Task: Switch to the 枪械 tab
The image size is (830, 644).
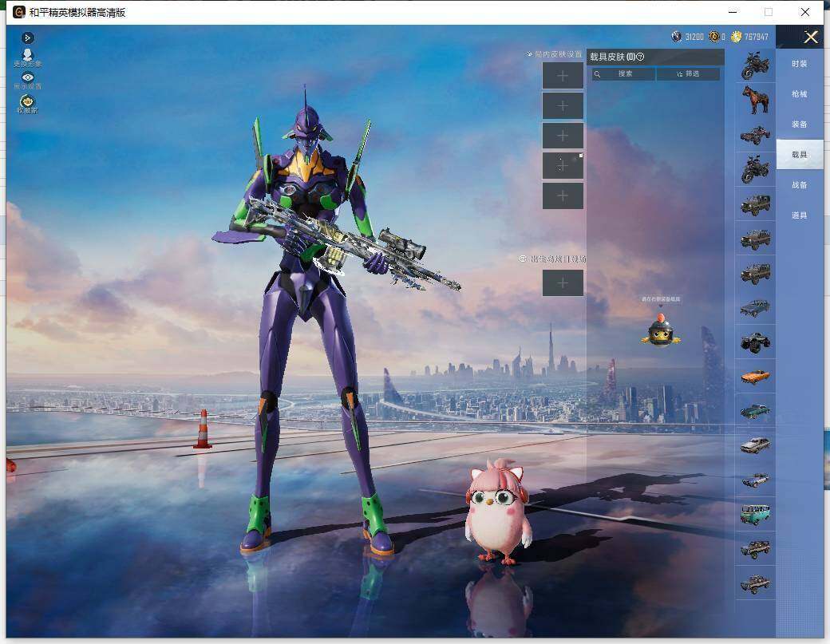Action: pos(800,93)
